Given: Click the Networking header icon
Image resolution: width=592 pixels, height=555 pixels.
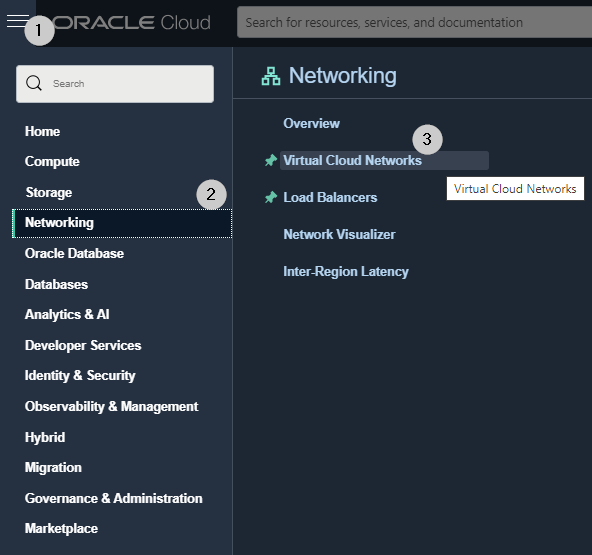Looking at the screenshot, I should 271,76.
